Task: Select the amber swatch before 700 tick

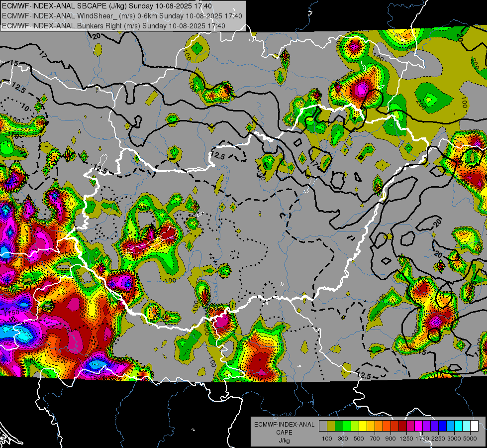Action: click(x=371, y=426)
